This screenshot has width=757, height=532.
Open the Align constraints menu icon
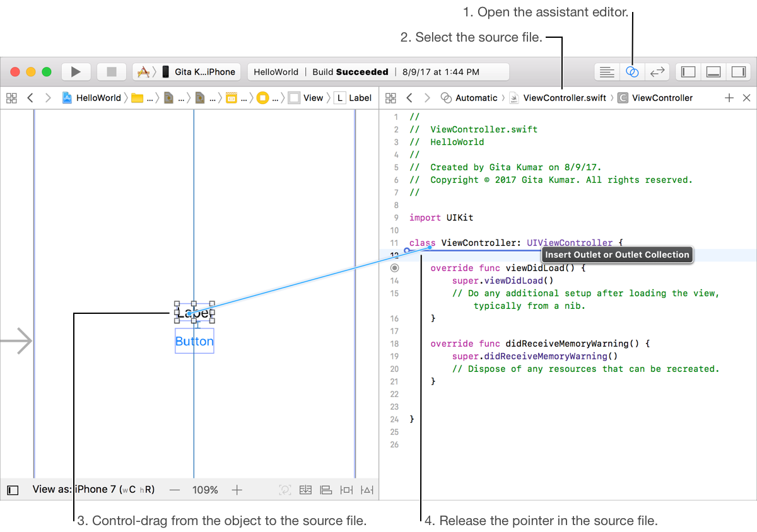pos(326,490)
